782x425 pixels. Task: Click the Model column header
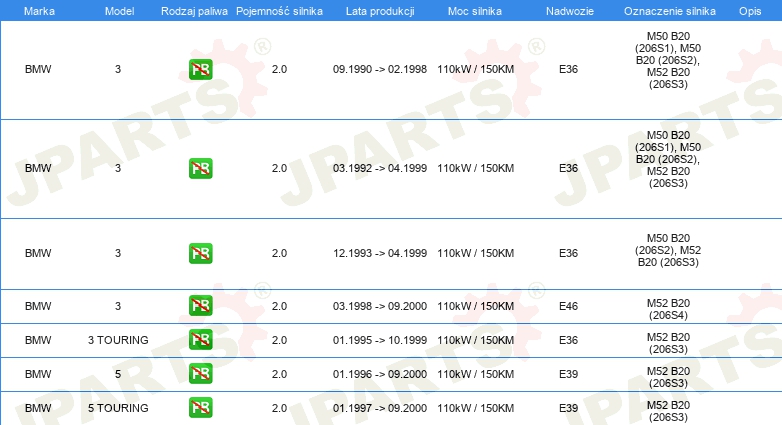point(119,11)
